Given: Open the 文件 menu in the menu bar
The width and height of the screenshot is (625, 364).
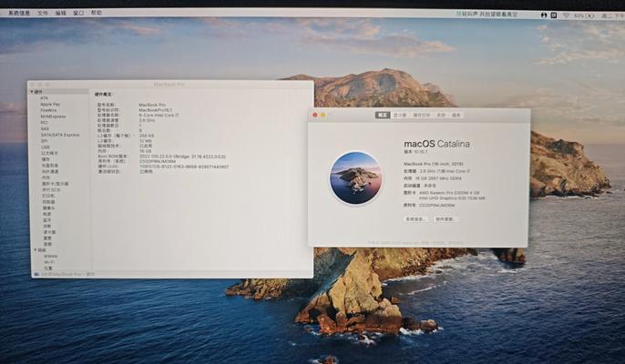Looking at the screenshot, I should coord(42,13).
